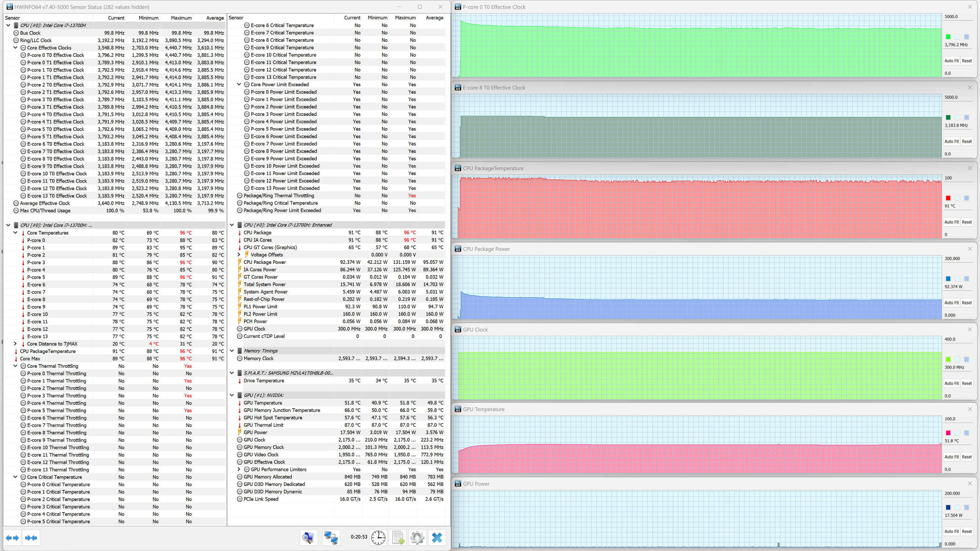Close the E-core 8 T0 Effective Clock graph
This screenshot has width=980, height=551.
(x=970, y=88)
